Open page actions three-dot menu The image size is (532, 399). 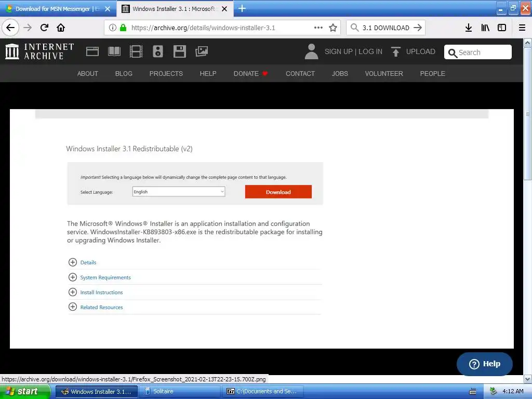point(318,28)
